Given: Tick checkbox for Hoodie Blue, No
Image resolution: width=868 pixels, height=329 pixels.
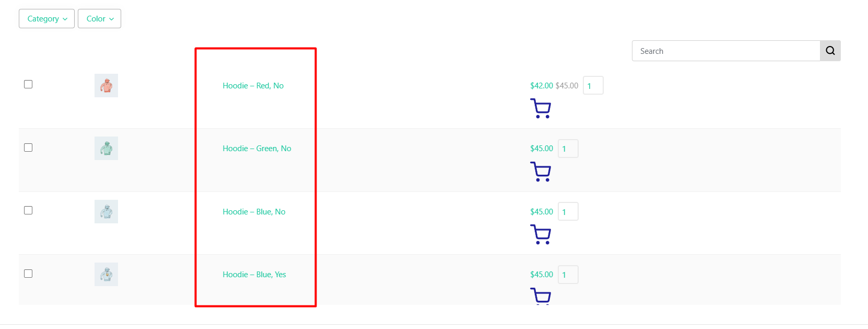Looking at the screenshot, I should click(x=28, y=210).
